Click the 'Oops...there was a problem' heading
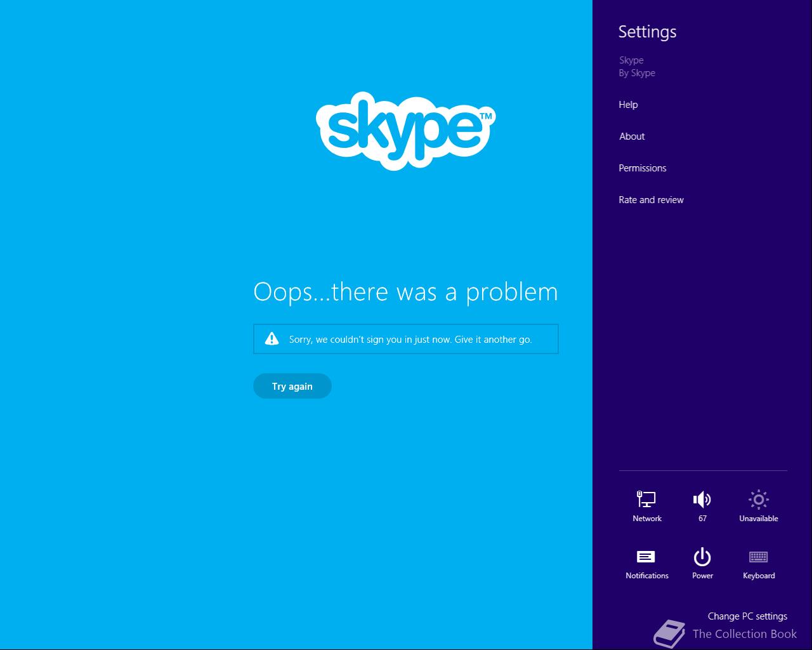The height and width of the screenshot is (650, 812). point(406,292)
